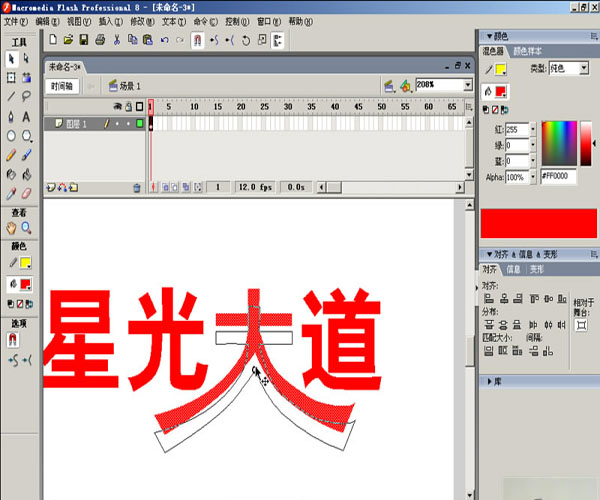Select the black arrow Selection tool
This screenshot has height=500, width=600.
pos(11,59)
